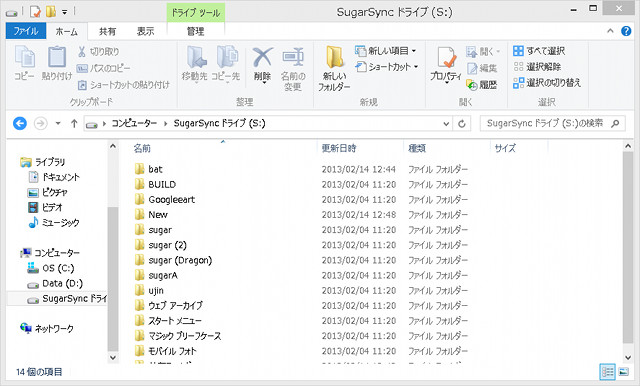
Task: Click the Properties (プロパティ) icon
Action: pos(446,57)
